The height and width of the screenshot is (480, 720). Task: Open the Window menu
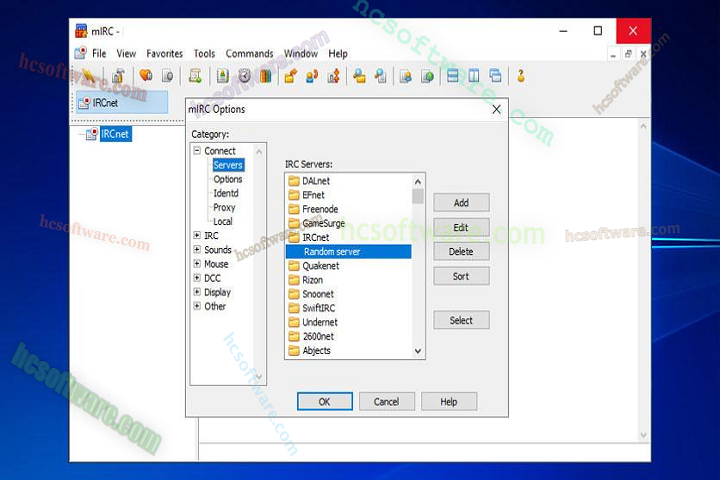[301, 54]
